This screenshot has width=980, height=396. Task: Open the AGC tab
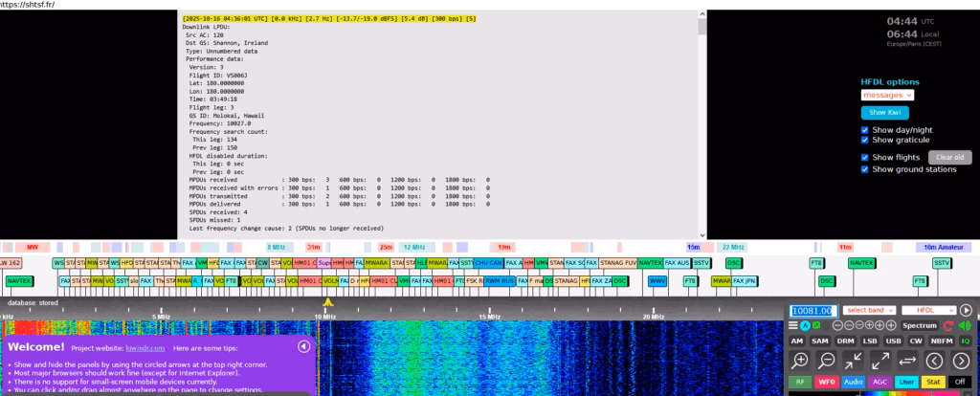(x=880, y=382)
